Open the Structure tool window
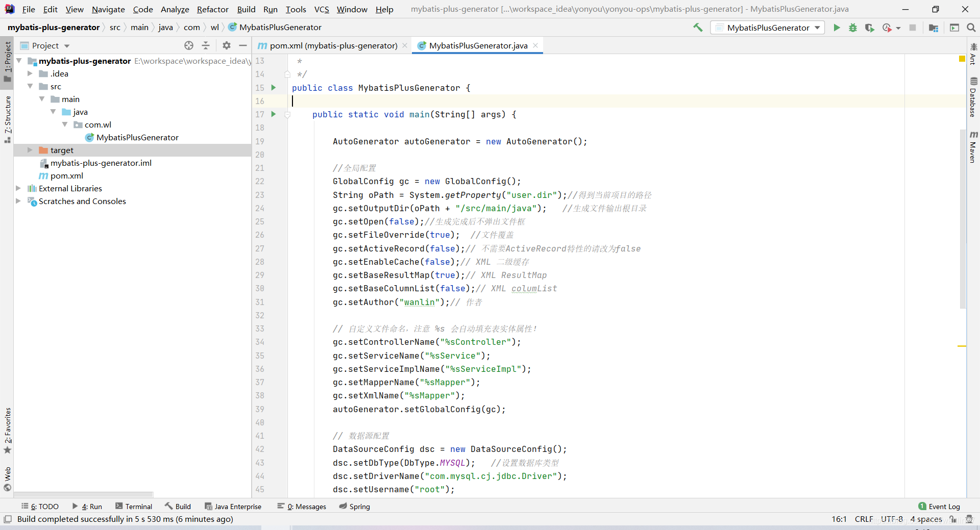Image resolution: width=980 pixels, height=530 pixels. 7,119
